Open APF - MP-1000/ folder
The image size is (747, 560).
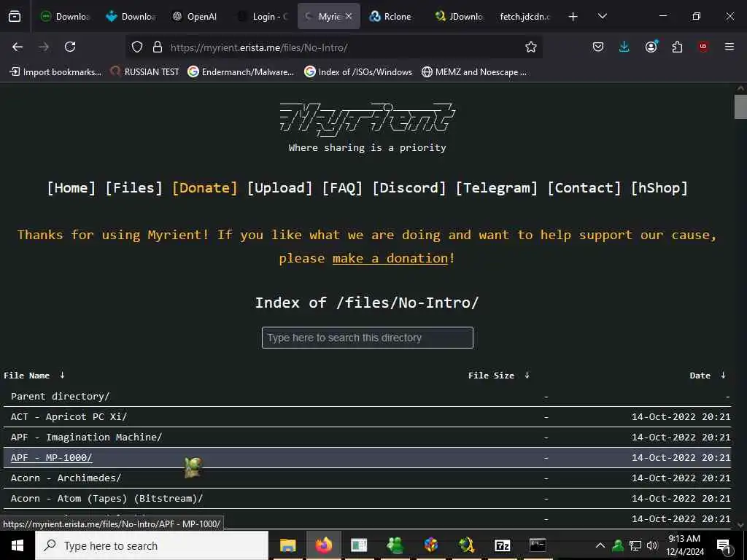tap(52, 458)
